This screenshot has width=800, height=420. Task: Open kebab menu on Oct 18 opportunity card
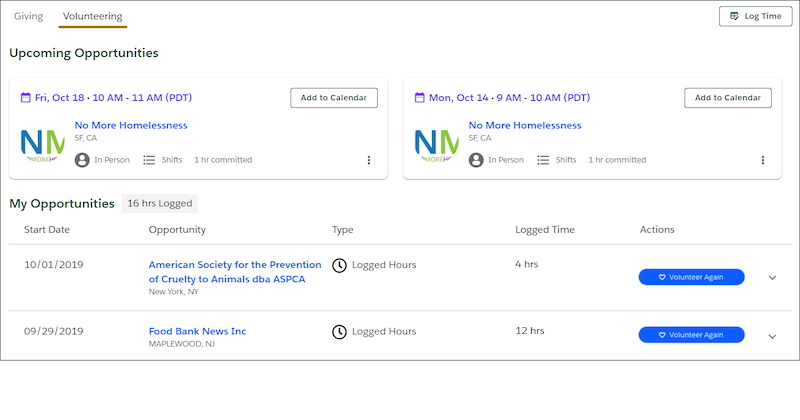(368, 160)
